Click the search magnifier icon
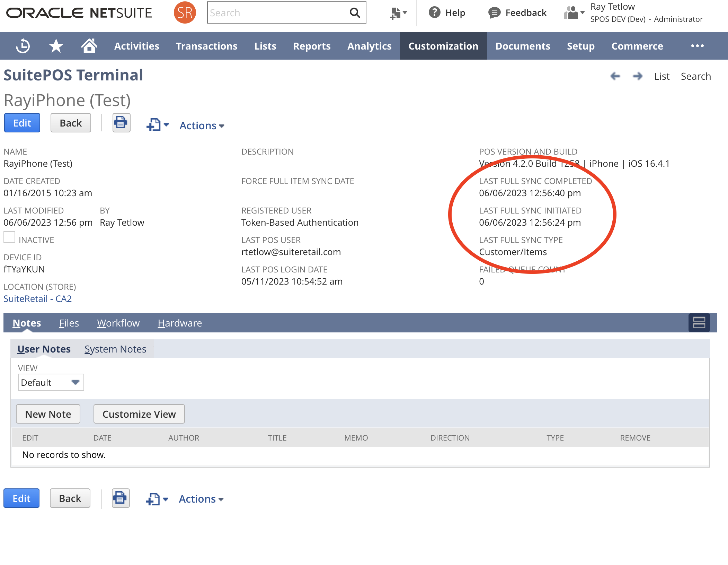Image resolution: width=728 pixels, height=565 pixels. [355, 13]
